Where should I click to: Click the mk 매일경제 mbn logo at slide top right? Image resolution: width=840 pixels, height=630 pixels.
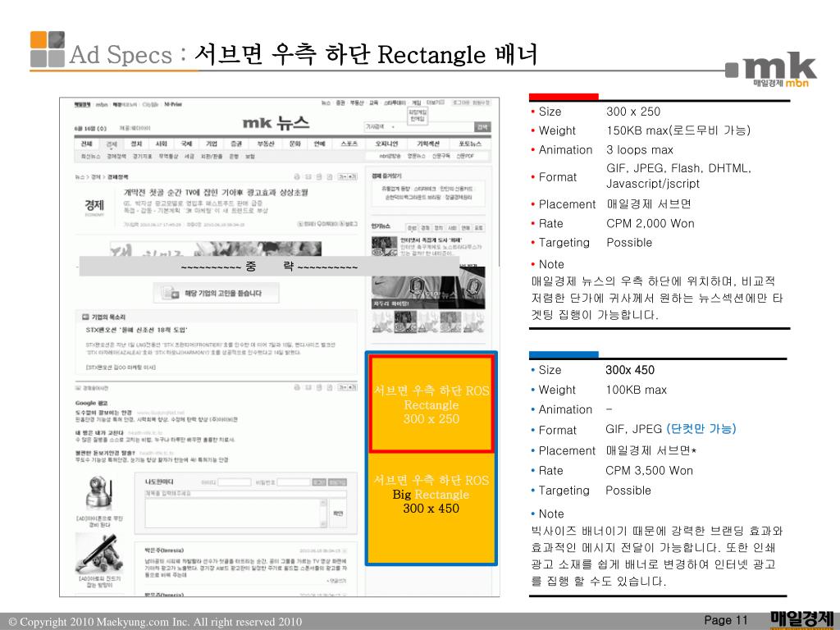tap(771, 70)
